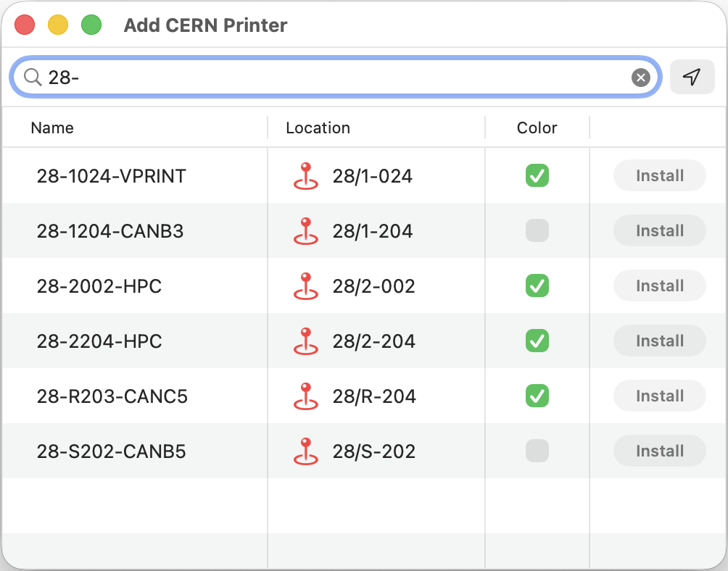Click the location pin for 28/2-002
728x571 pixels.
[x=305, y=286]
